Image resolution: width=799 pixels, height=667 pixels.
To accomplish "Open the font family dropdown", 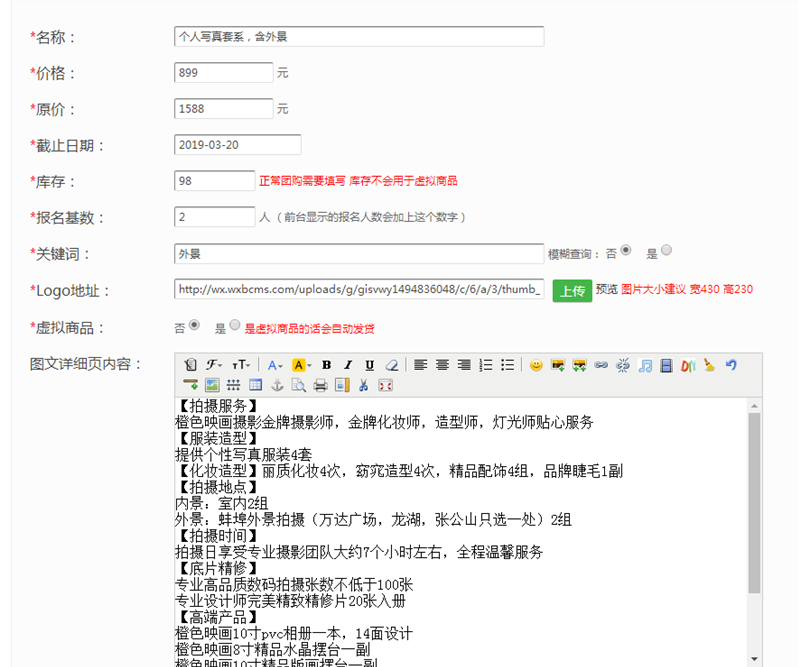I will coord(215,366).
